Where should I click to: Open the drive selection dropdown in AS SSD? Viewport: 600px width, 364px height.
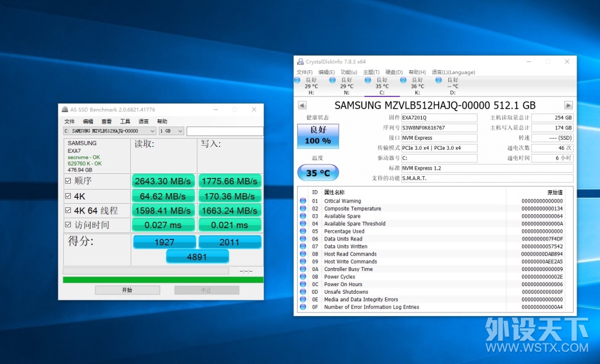point(110,131)
